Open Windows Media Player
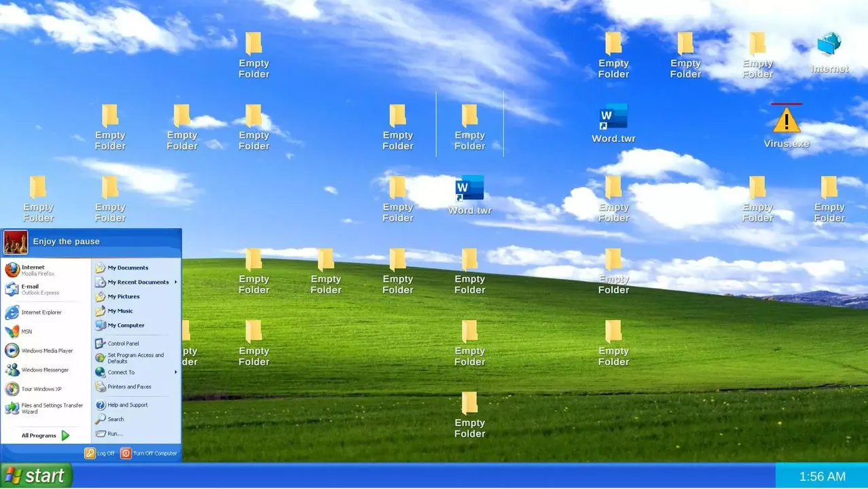 pyautogui.click(x=46, y=350)
